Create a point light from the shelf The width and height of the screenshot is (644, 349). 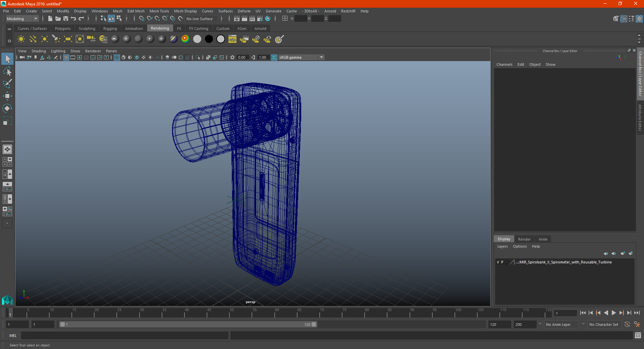[45, 39]
